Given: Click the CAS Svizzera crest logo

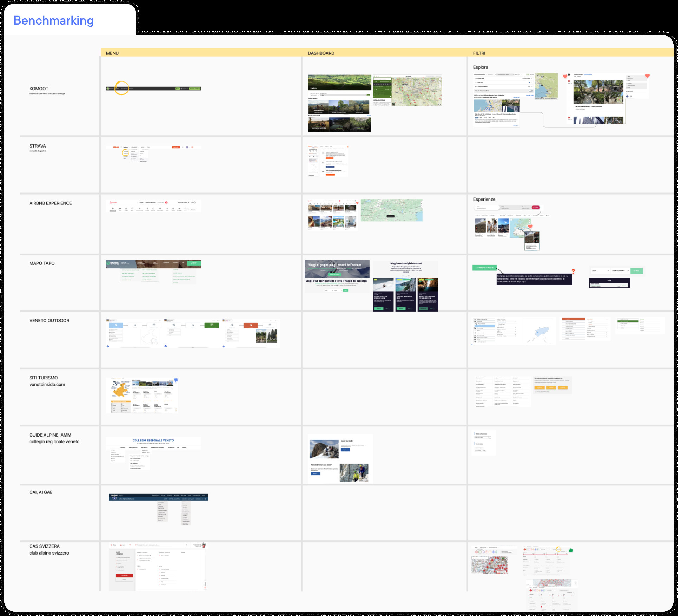Looking at the screenshot, I should pyautogui.click(x=204, y=545).
